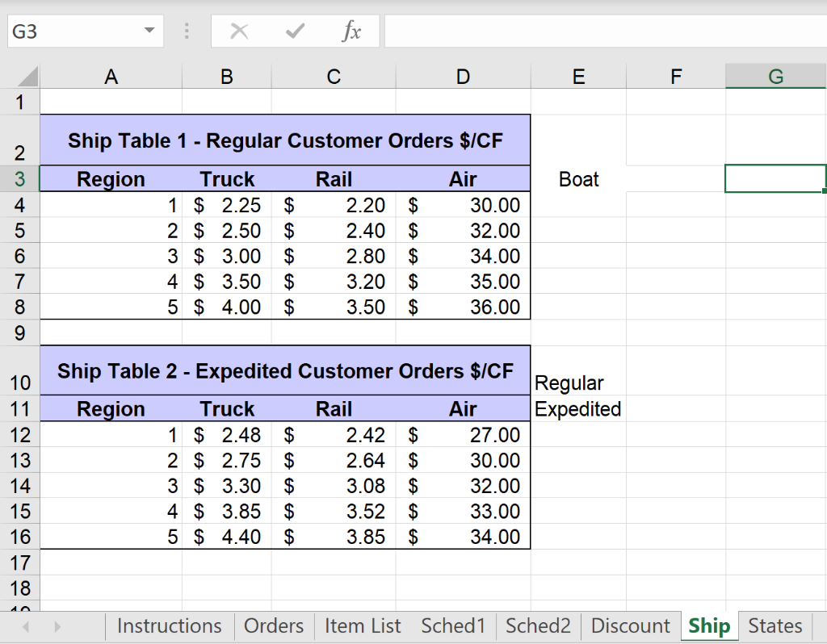Click the Cancel (X) icon on formula bar
This screenshot has height=644, width=827.
239,31
